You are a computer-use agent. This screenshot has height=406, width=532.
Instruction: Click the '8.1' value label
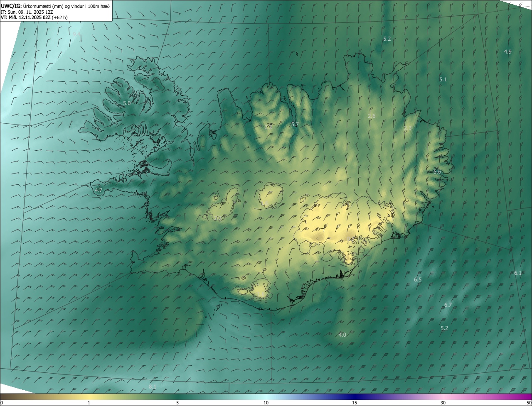point(153,387)
